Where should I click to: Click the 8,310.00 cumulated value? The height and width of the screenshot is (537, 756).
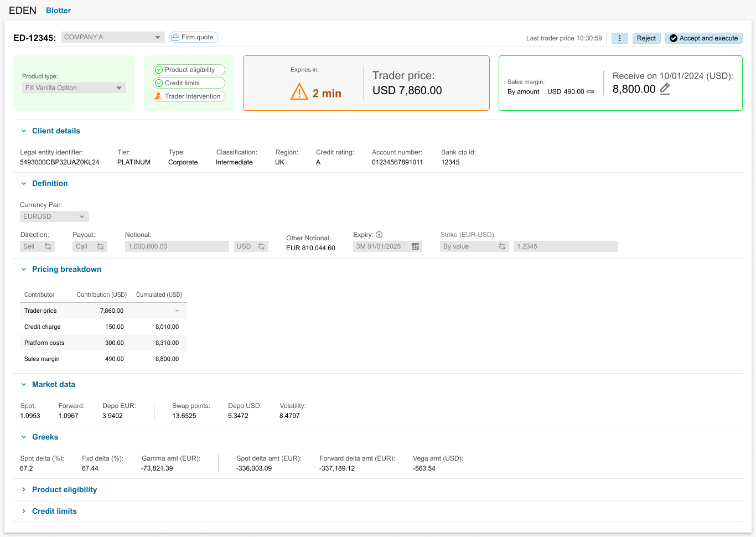point(167,343)
